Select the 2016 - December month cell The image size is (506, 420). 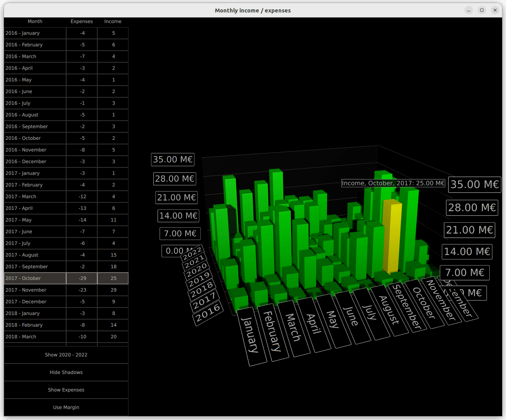coord(35,162)
